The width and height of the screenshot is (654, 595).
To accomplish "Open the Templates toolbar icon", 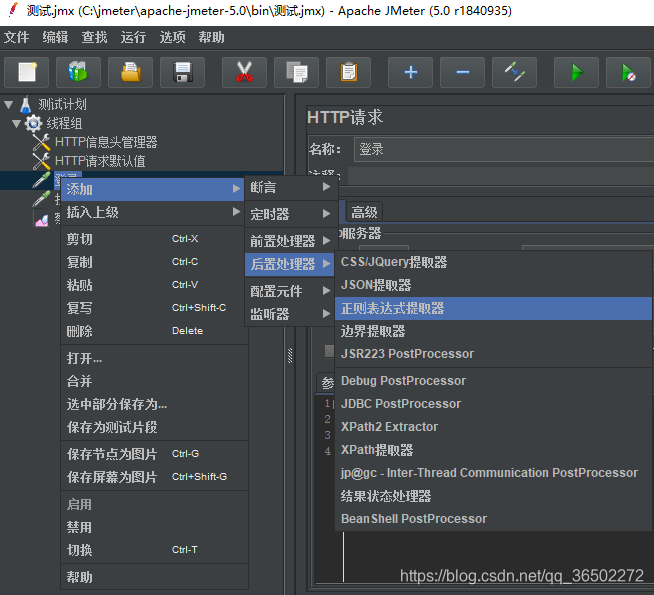I will point(78,73).
